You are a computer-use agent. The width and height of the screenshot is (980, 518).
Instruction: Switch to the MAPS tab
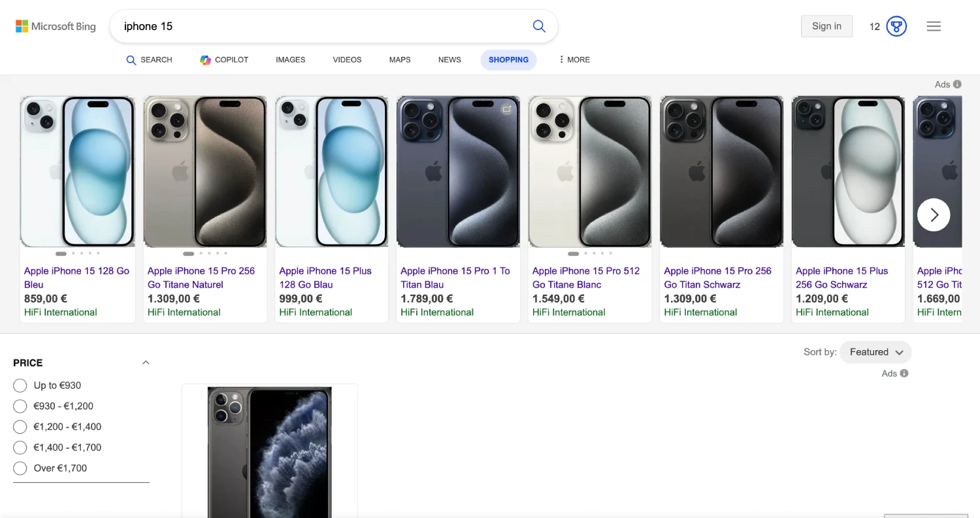[x=400, y=59]
